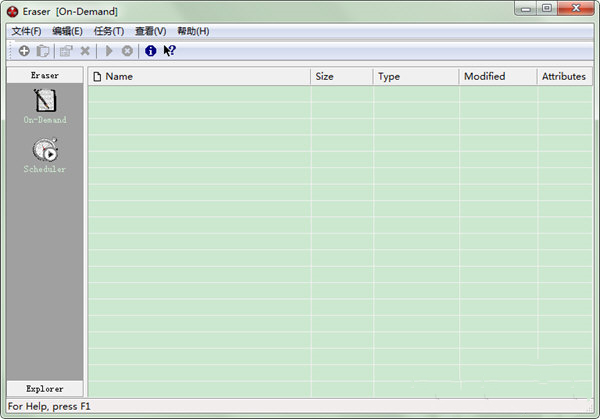Activate the context help cursor icon

[170, 50]
